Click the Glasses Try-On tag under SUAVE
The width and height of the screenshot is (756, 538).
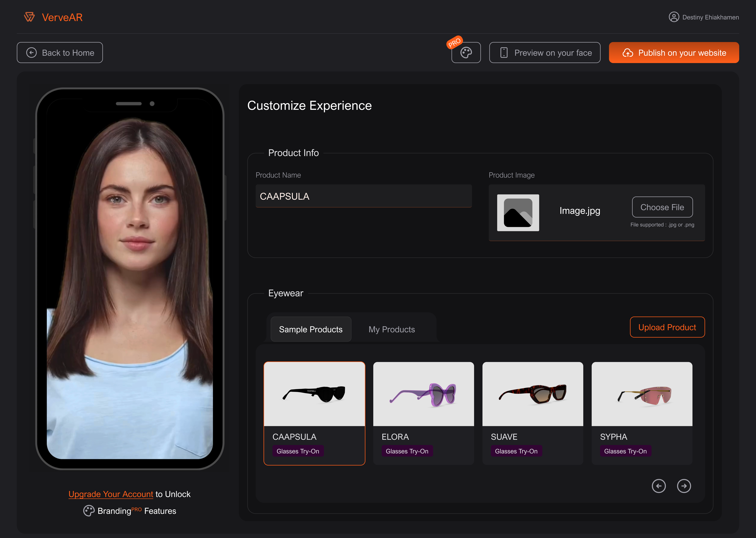(516, 451)
